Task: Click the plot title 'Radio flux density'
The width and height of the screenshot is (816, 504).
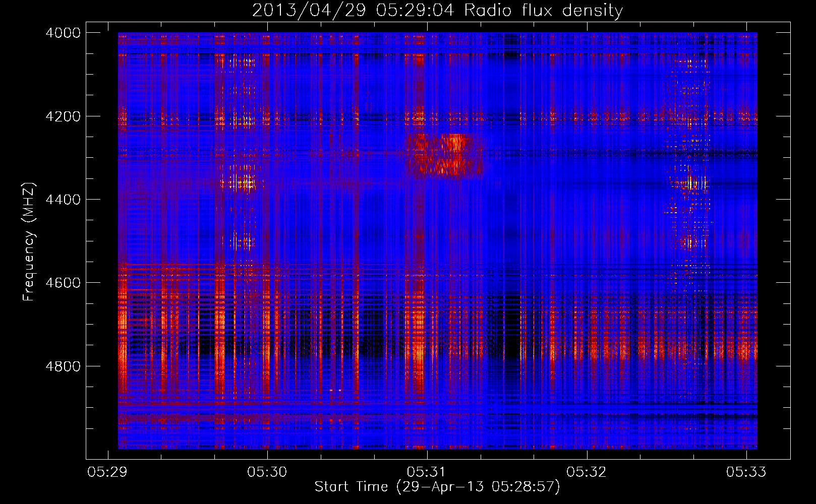Action: click(x=544, y=11)
